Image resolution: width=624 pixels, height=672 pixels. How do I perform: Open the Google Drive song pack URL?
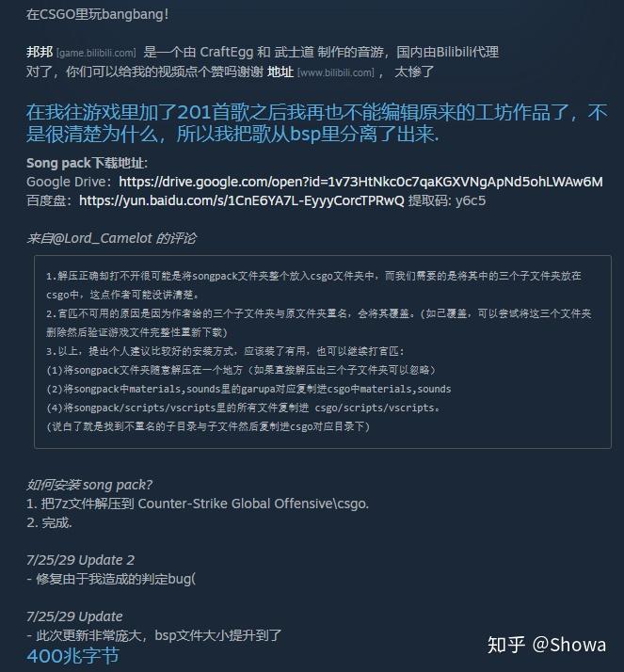click(360, 182)
